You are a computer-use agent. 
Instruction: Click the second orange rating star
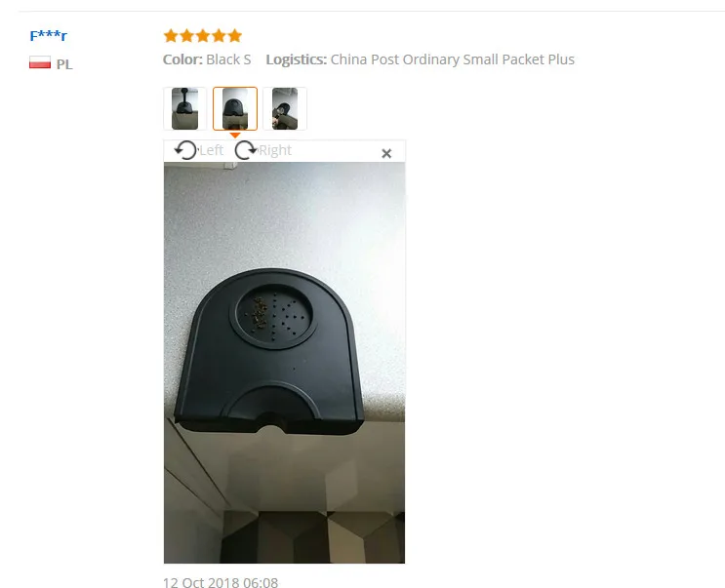tap(186, 35)
